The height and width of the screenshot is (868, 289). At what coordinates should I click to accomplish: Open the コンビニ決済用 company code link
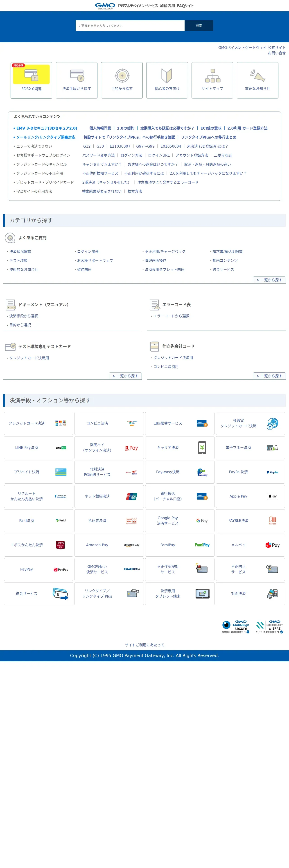(166, 367)
